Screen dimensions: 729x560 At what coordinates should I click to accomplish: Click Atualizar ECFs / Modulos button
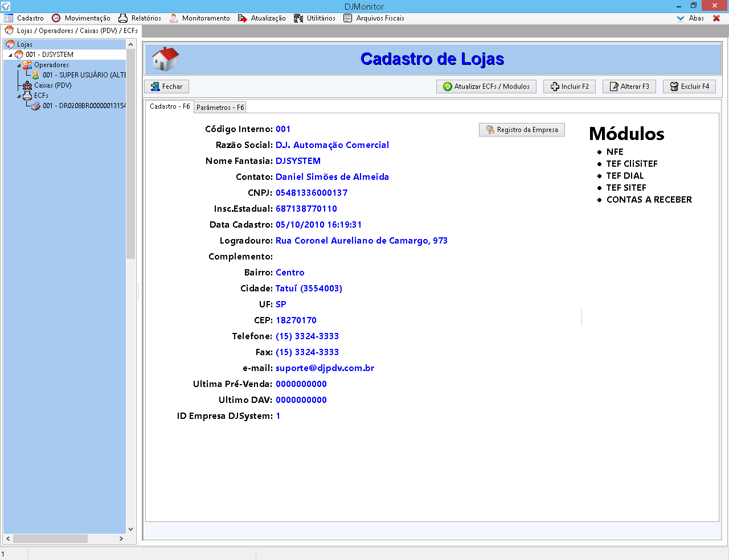486,87
